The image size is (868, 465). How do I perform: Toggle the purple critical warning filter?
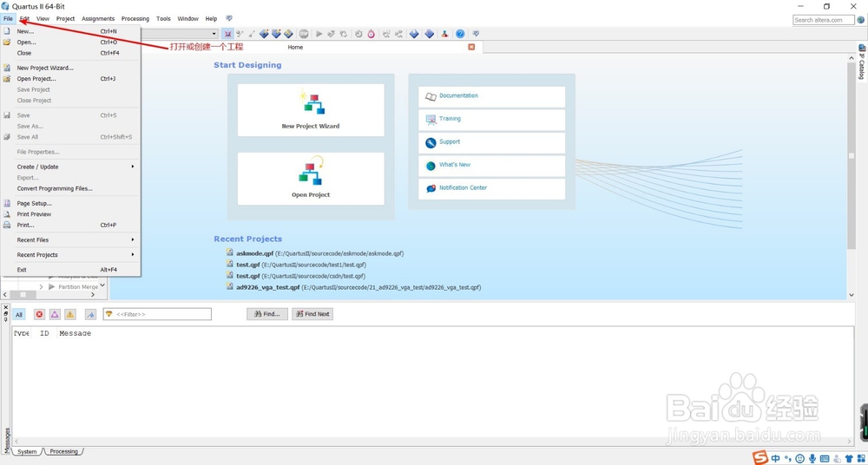click(55, 314)
